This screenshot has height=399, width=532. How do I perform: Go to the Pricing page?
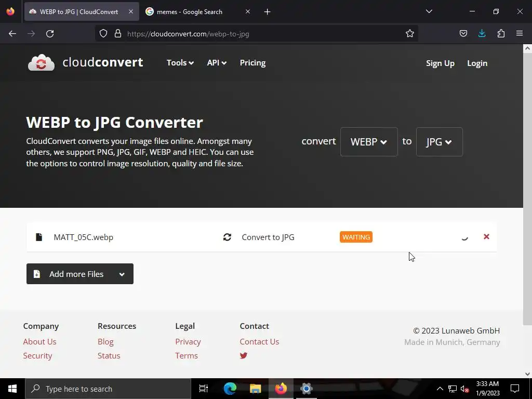point(253,63)
